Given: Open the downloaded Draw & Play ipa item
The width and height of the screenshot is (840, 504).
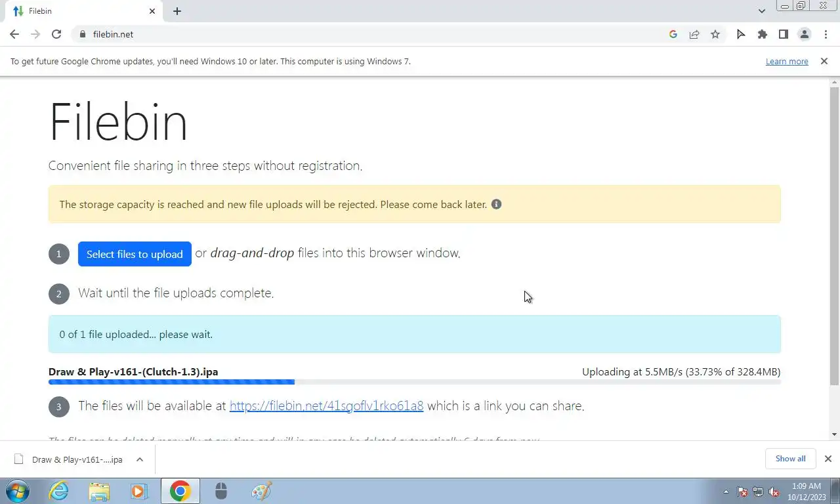Looking at the screenshot, I should point(70,459).
